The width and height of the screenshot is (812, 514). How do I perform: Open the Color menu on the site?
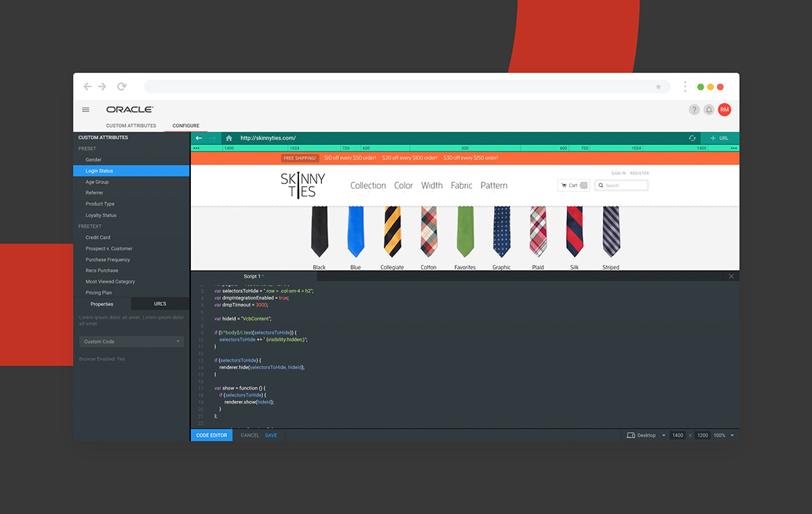pos(403,185)
